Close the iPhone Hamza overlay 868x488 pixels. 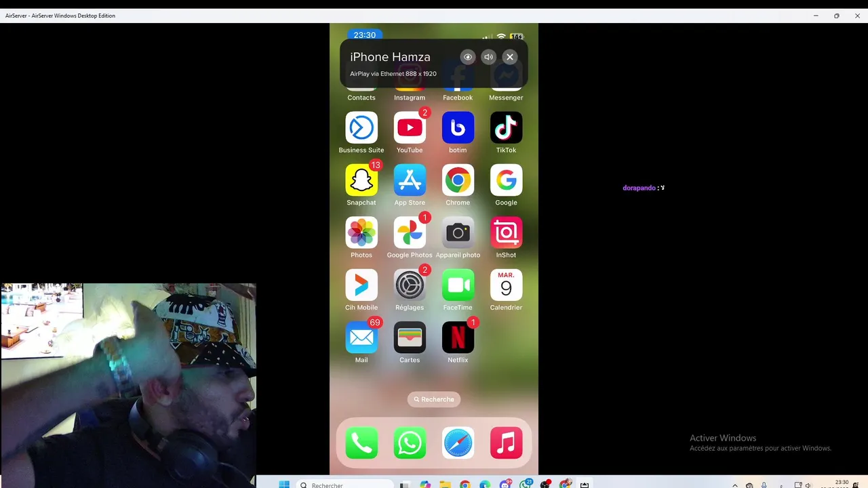tap(510, 57)
